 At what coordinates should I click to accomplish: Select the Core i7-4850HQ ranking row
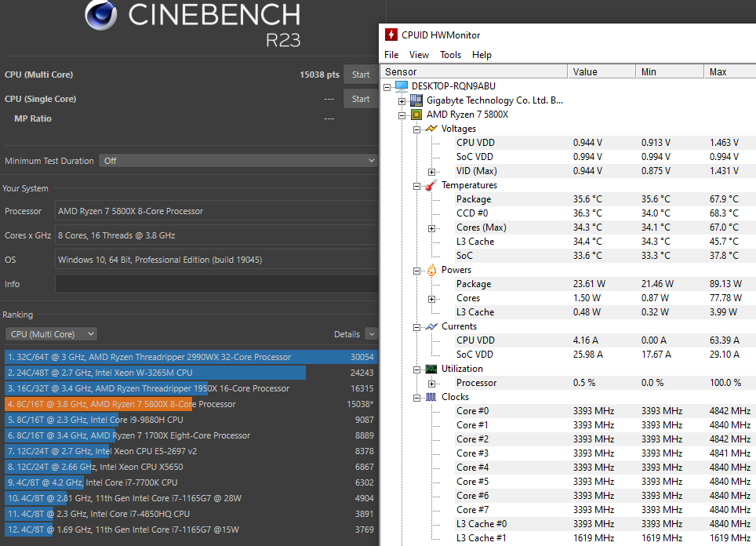(191, 514)
